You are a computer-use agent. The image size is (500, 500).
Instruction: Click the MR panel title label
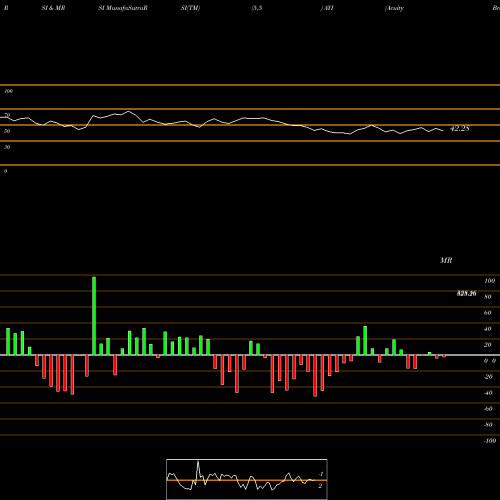click(446, 260)
